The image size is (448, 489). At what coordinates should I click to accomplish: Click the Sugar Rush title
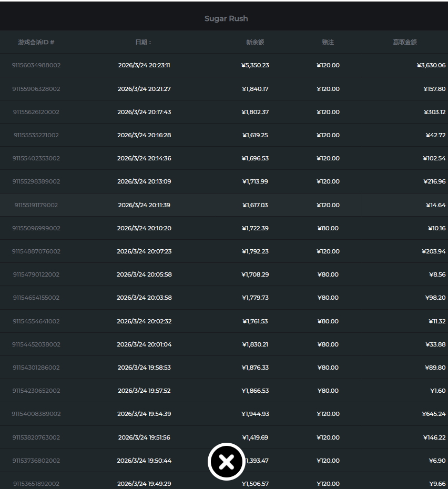click(x=226, y=18)
